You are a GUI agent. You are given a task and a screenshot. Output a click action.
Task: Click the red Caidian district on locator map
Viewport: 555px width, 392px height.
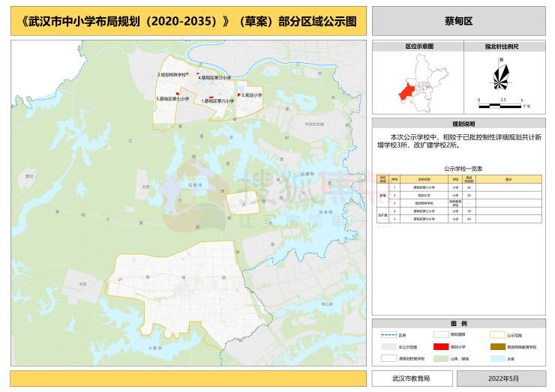point(409,90)
